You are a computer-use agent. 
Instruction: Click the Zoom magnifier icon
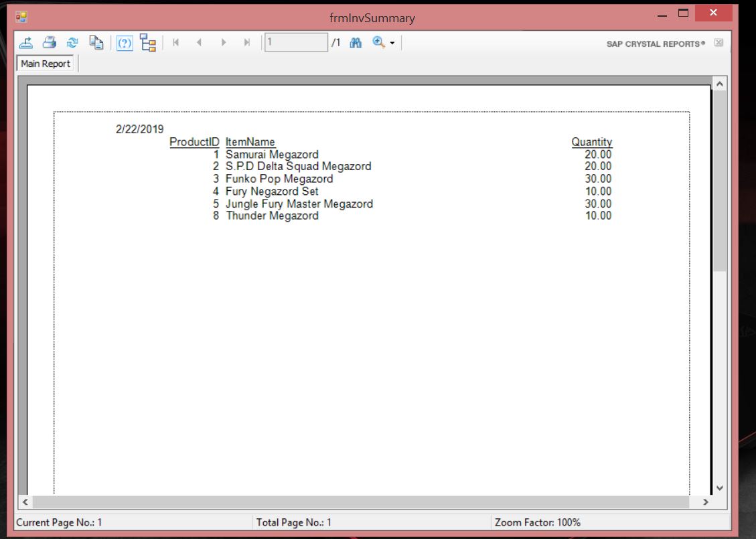pyautogui.click(x=378, y=43)
